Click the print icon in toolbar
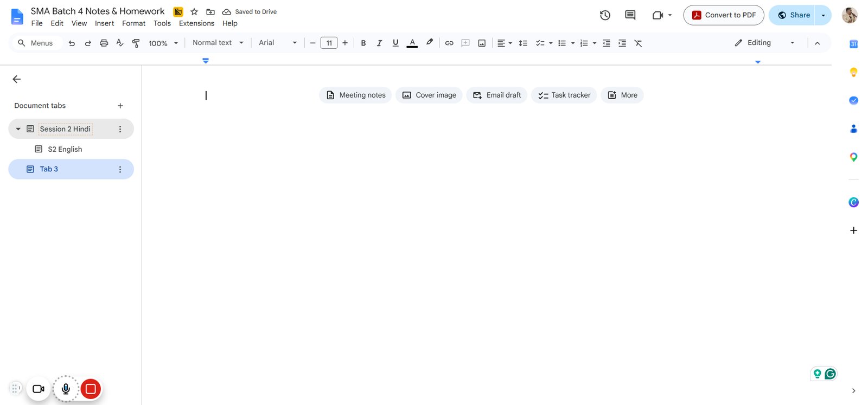868x405 pixels. coord(104,43)
